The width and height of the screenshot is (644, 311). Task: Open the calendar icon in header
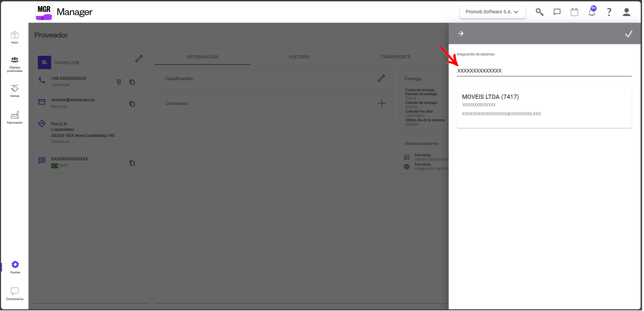pos(574,12)
